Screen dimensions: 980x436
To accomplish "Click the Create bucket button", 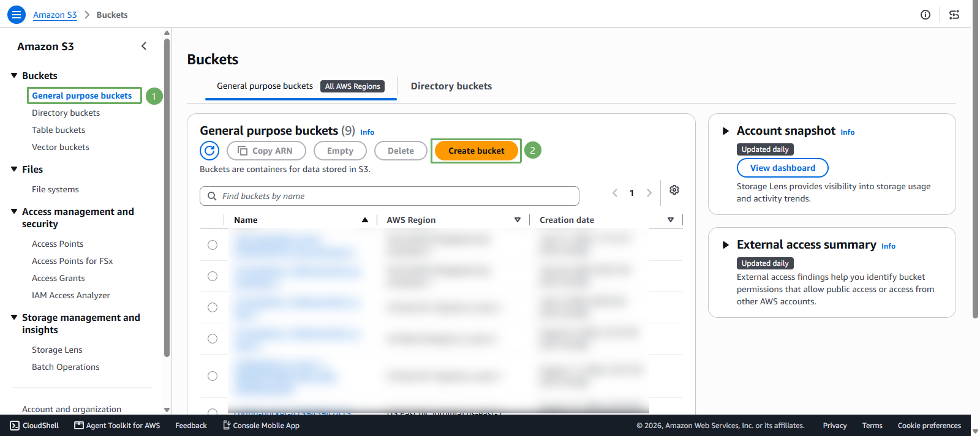I will 477,151.
